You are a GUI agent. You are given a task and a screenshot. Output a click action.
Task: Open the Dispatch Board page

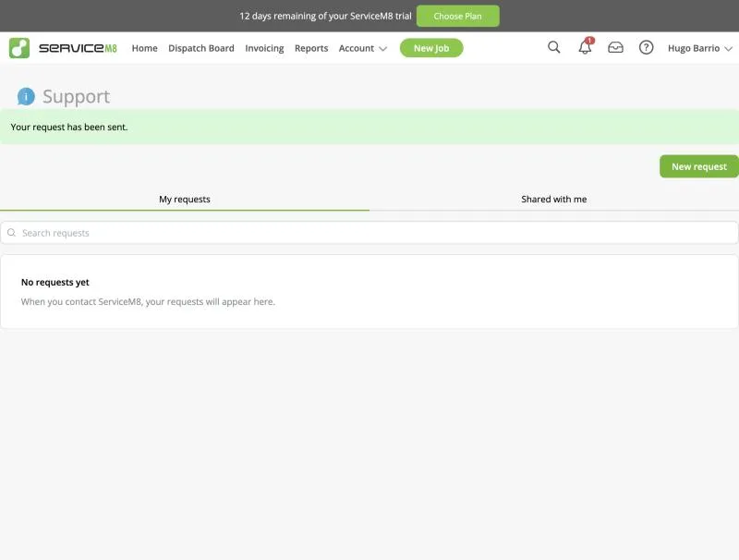point(201,48)
